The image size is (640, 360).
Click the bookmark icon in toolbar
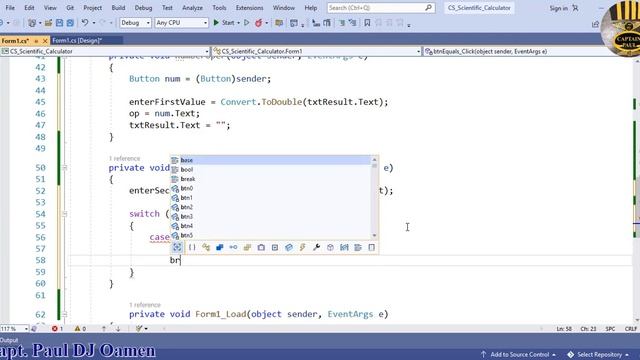click(367, 23)
